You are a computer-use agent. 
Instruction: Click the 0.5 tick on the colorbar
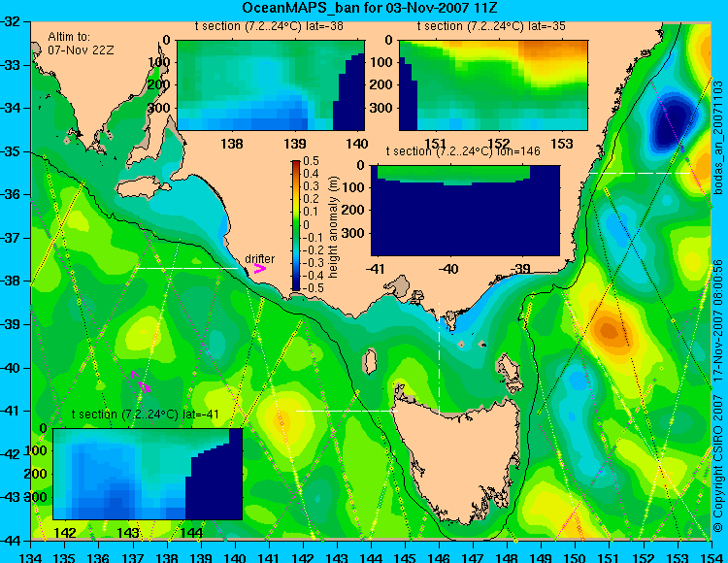pos(311,161)
